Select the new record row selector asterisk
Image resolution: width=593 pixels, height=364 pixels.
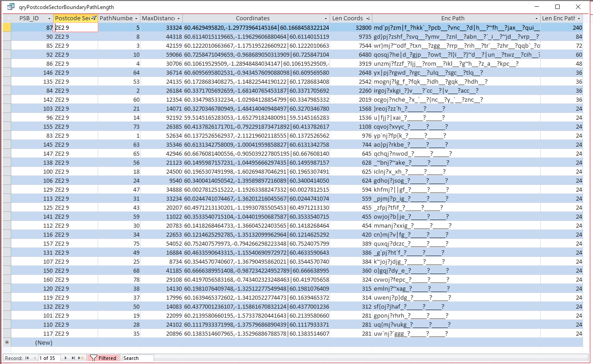click(6, 342)
